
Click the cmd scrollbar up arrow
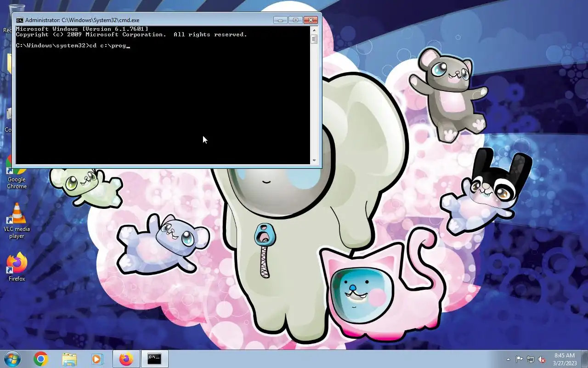click(314, 30)
